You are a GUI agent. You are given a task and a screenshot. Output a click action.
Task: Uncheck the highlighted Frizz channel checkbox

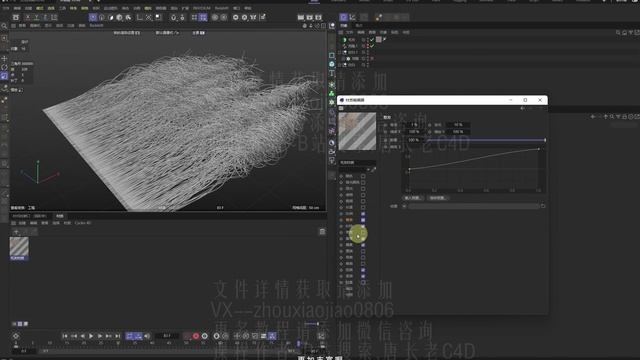(x=363, y=220)
